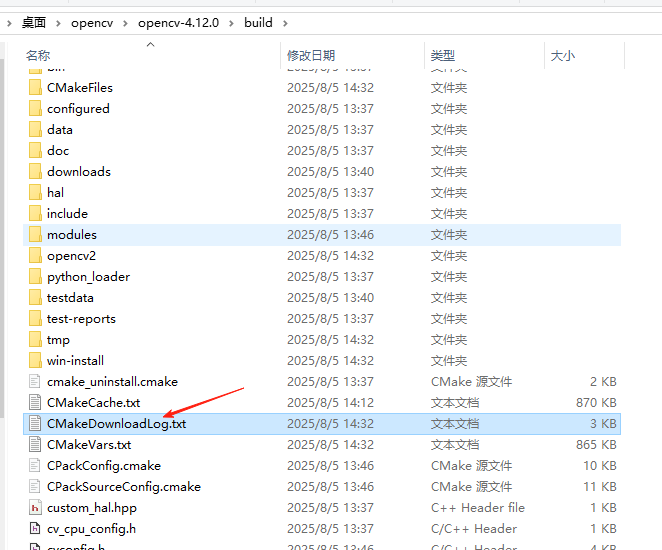
Task: Select the CPackSourceConfig.cmake file icon
Action: (x=35, y=487)
